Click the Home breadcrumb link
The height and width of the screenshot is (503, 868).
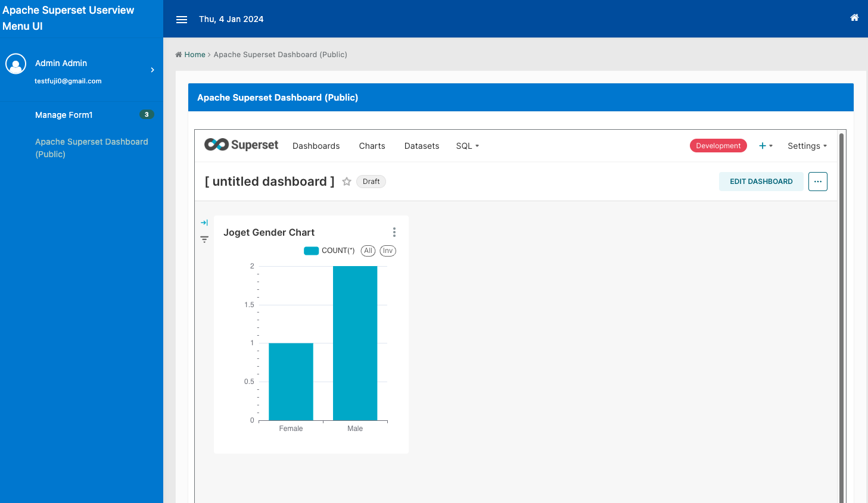194,55
